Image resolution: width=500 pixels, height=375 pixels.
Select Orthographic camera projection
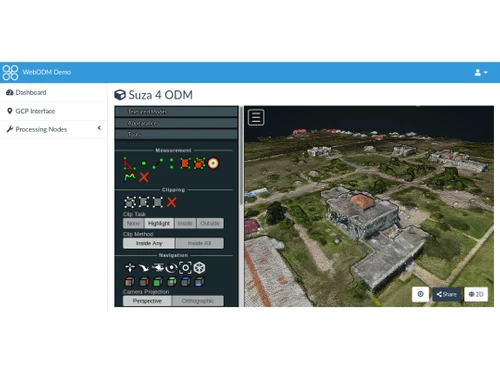tap(198, 301)
